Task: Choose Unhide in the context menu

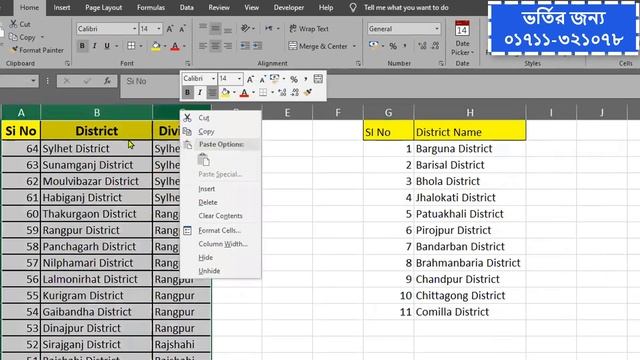Action: pos(220,271)
